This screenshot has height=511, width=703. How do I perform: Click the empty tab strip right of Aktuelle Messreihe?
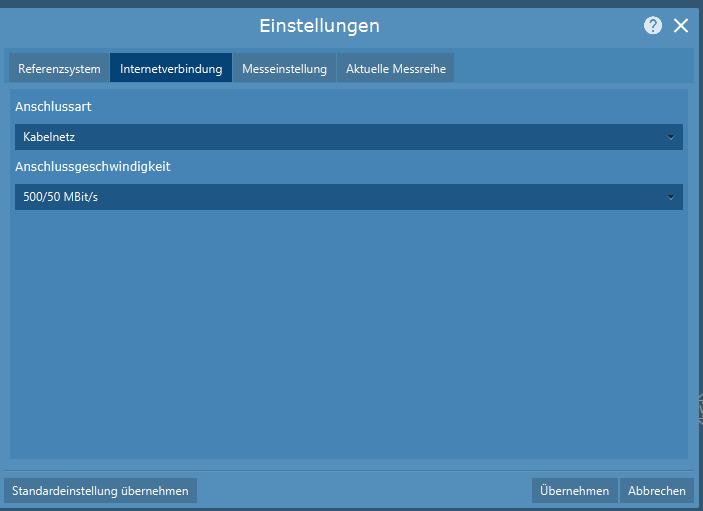pyautogui.click(x=570, y=68)
